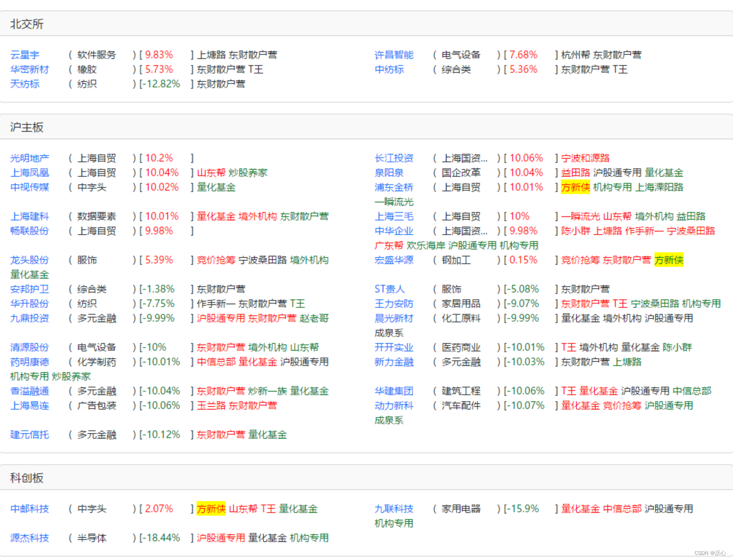733x560 pixels.
Task: Open the 泉阳泉 stock link
Action: click(x=389, y=173)
